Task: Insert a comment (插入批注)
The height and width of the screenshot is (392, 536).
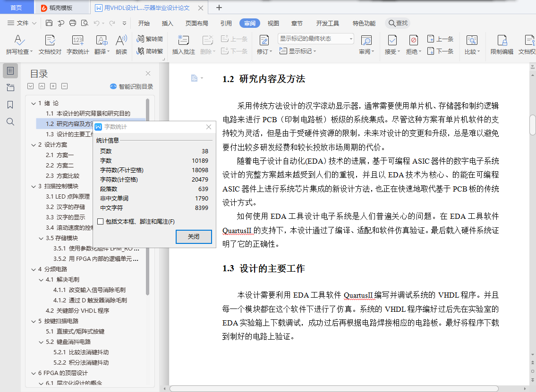Action: pyautogui.click(x=183, y=44)
